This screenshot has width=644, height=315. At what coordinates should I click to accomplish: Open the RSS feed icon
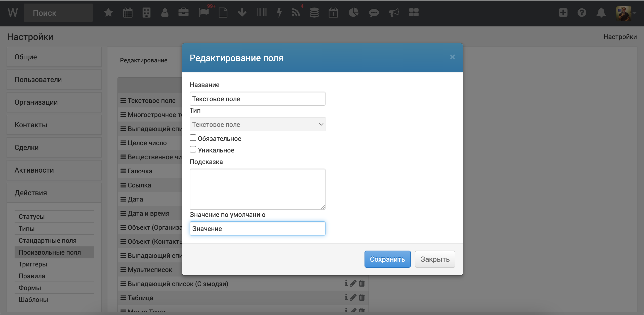296,13
